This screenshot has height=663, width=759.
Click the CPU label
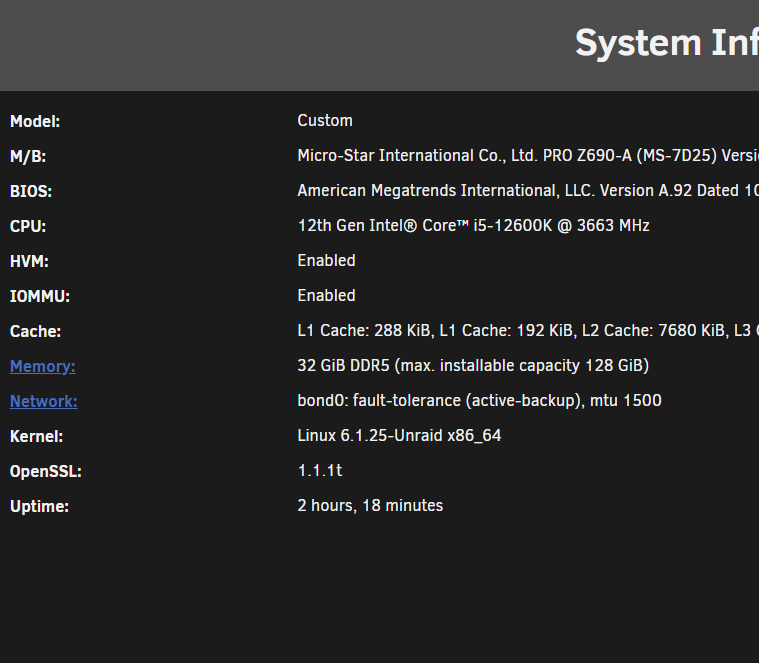[x=28, y=226]
